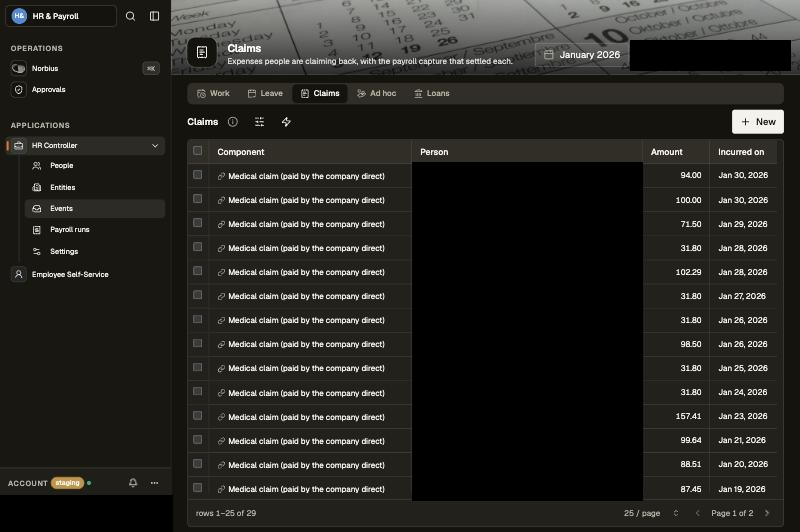
Task: Tick checkbox for the 157.41 claim
Action: click(197, 416)
